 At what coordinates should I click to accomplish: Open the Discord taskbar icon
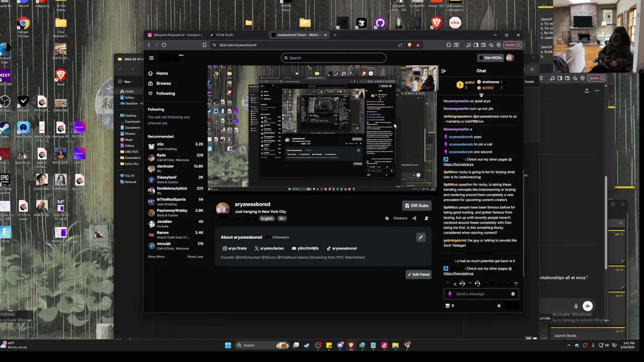coord(340,345)
